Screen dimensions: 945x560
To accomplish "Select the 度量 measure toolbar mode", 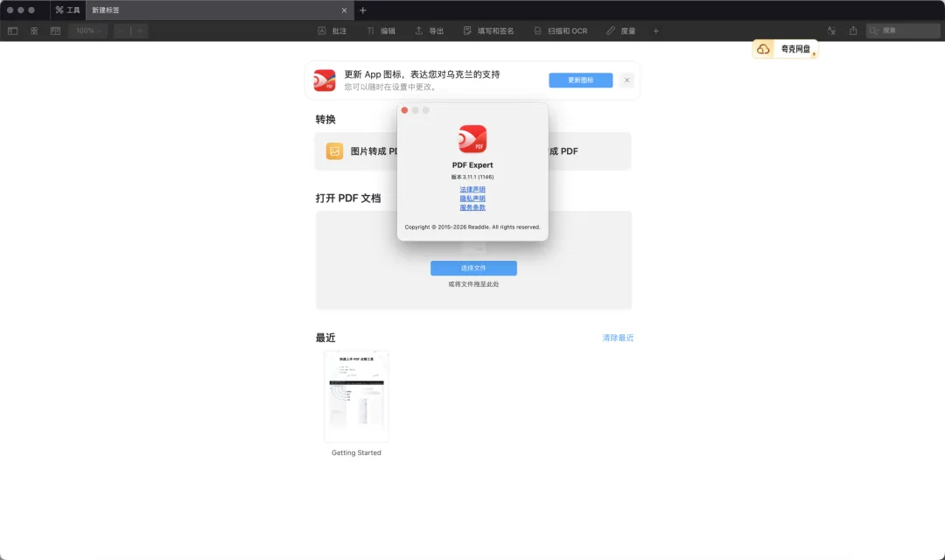I will point(620,31).
